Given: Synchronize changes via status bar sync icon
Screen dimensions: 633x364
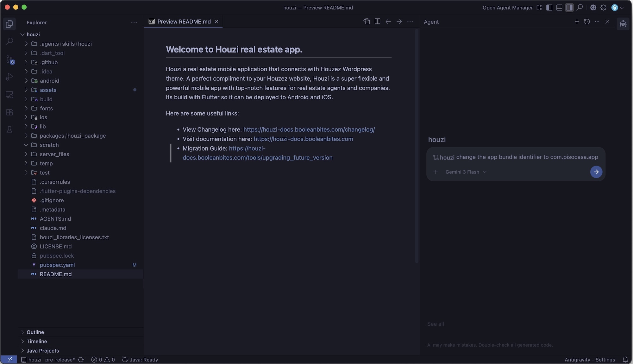Looking at the screenshot, I should pyautogui.click(x=81, y=360).
